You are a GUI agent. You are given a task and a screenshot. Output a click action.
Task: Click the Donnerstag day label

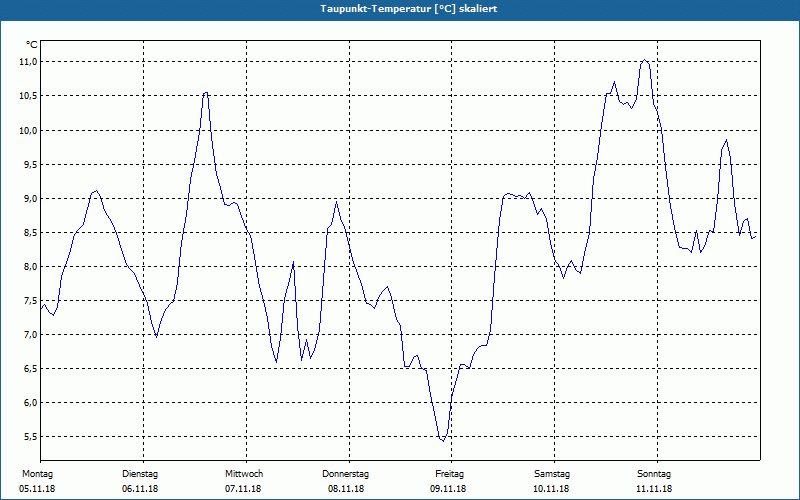[345, 474]
